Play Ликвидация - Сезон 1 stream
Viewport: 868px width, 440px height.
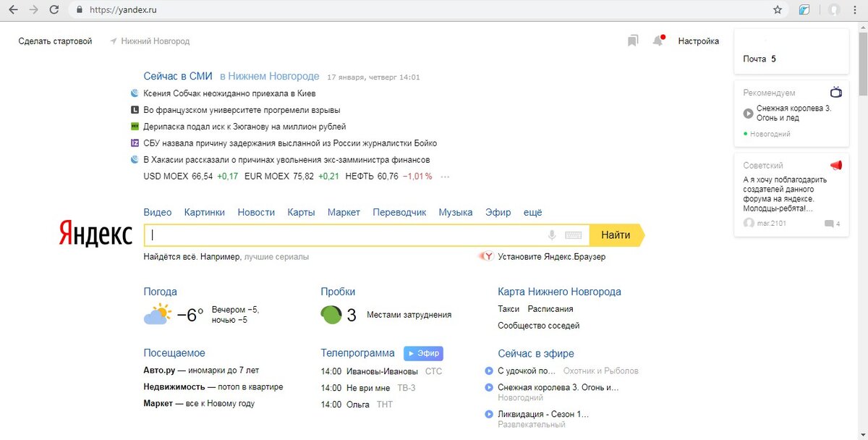pos(489,415)
